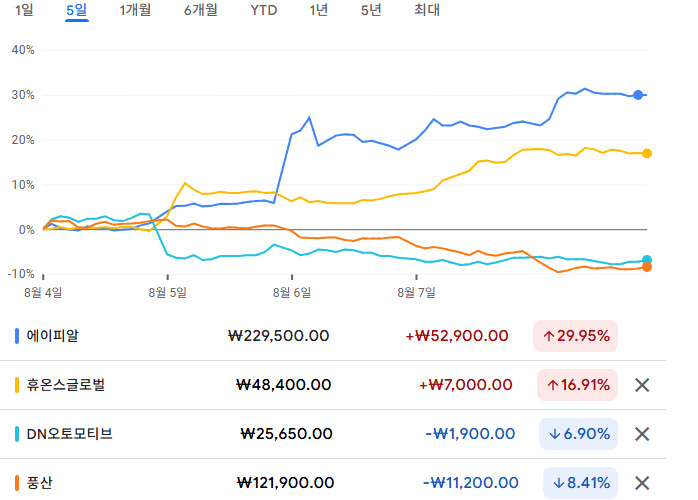Open the 5년 chart range

(x=371, y=10)
